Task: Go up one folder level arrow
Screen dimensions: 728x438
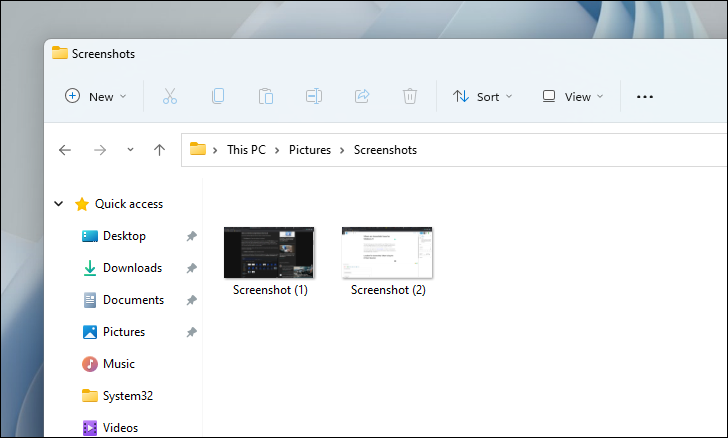Action: point(159,150)
